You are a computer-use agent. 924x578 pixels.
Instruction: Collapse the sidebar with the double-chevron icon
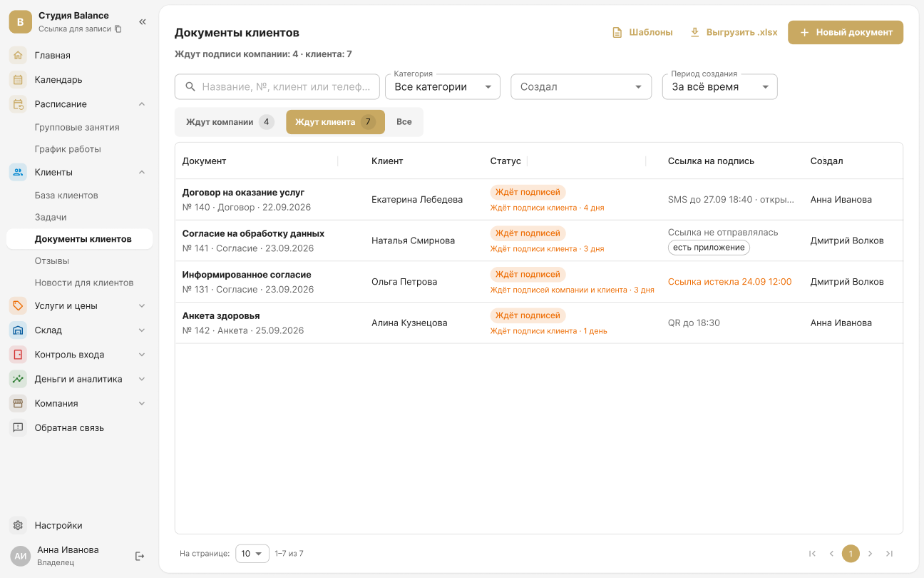pyautogui.click(x=143, y=22)
